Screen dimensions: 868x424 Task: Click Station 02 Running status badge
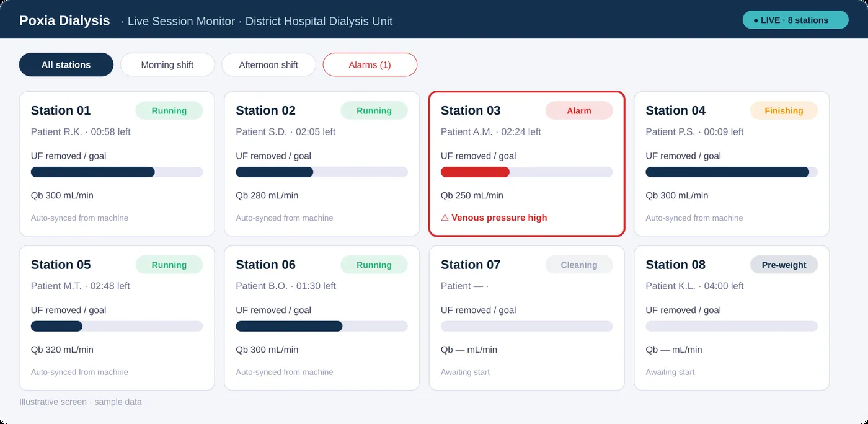[374, 110]
